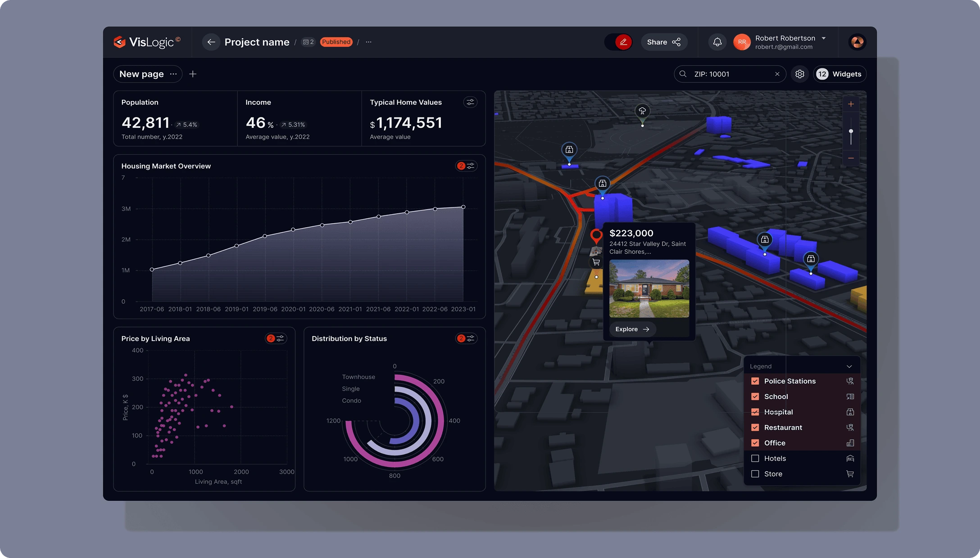Screen dimensions: 980x558
Task: Uncheck School in legend
Action: click(755, 396)
